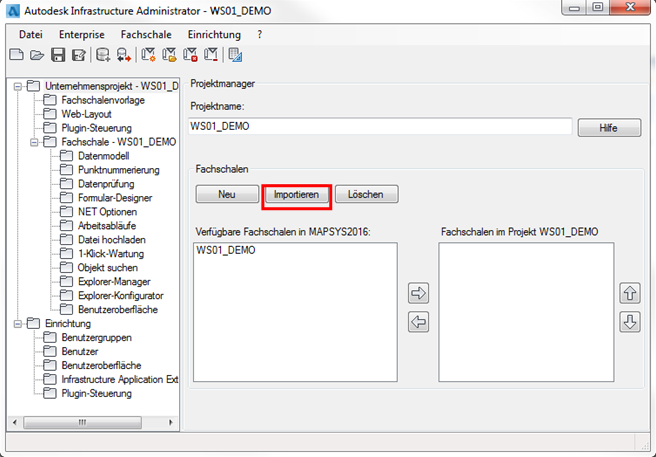This screenshot has width=656, height=457.
Task: Open the Enterprise menu
Action: pyautogui.click(x=82, y=35)
